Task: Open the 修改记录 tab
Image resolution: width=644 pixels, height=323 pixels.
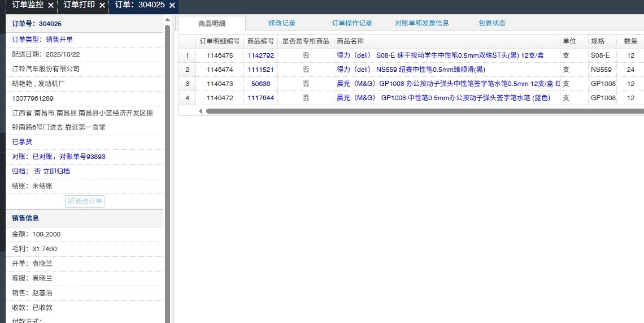Action: pyautogui.click(x=282, y=23)
